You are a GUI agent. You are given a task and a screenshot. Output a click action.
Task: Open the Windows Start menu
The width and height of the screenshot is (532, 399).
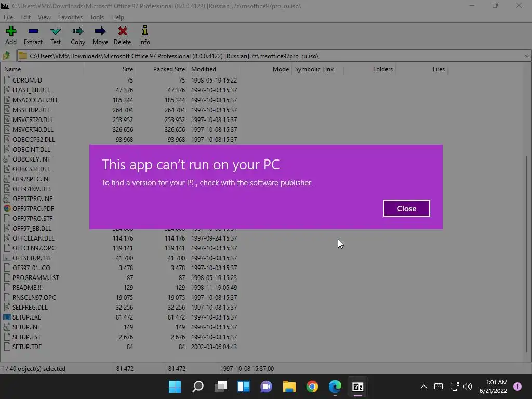tap(175, 387)
